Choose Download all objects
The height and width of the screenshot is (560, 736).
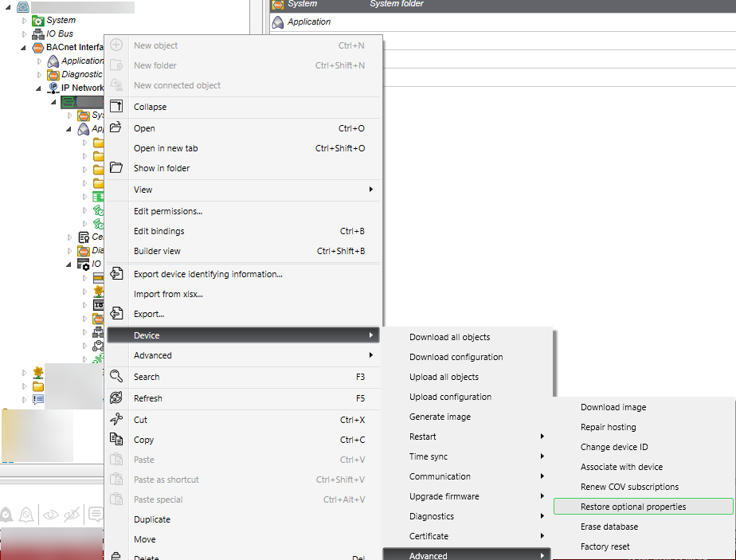pyautogui.click(x=466, y=337)
